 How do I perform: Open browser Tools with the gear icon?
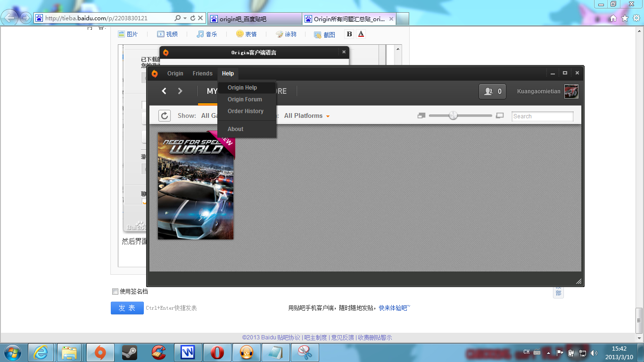[x=636, y=18]
